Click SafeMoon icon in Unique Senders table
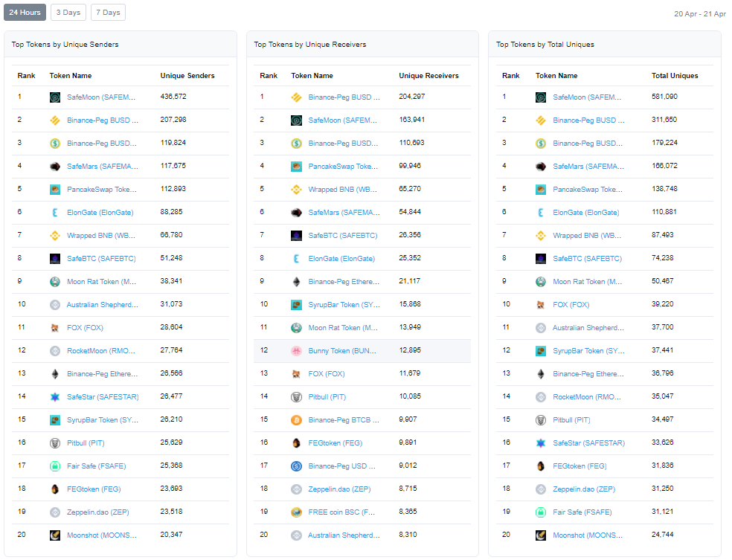Screen dimensions: 732x560 [x=55, y=97]
